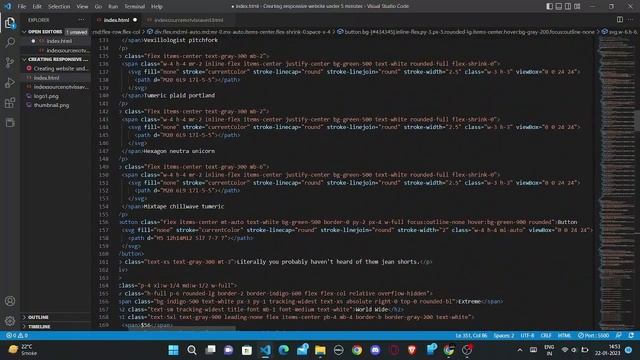The width and height of the screenshot is (640, 360).
Task: Open Discord from taskbar
Action: [375, 350]
